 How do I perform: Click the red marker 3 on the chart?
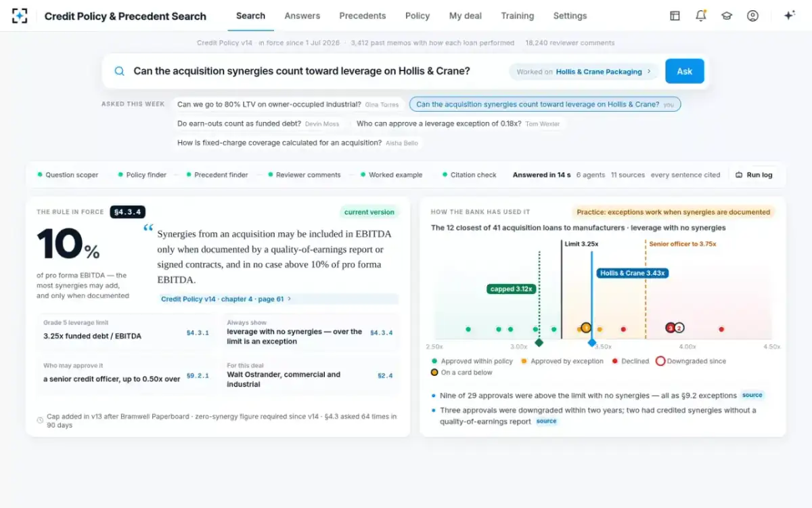point(671,328)
